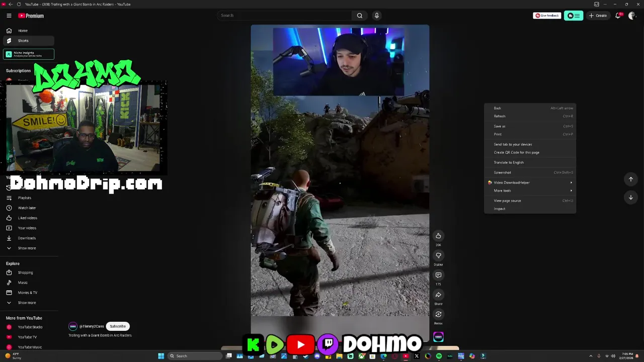Click the YouTube Premium logo

(x=31, y=16)
